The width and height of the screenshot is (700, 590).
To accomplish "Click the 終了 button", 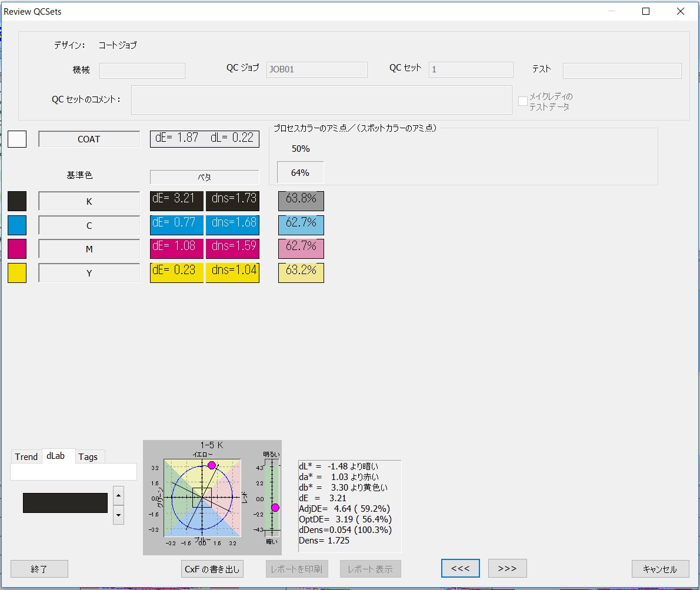I will [x=39, y=569].
